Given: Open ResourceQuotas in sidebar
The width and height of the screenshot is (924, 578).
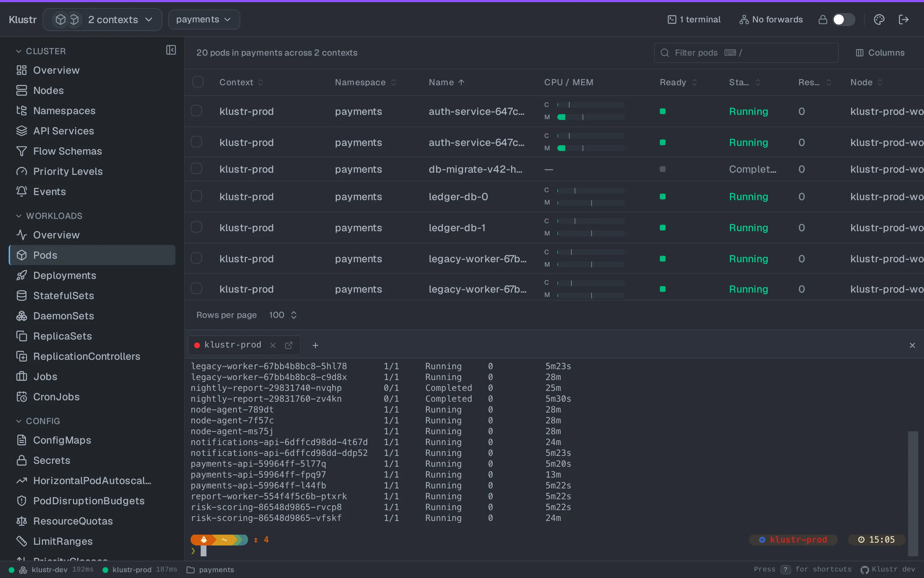Looking at the screenshot, I should point(92,521).
